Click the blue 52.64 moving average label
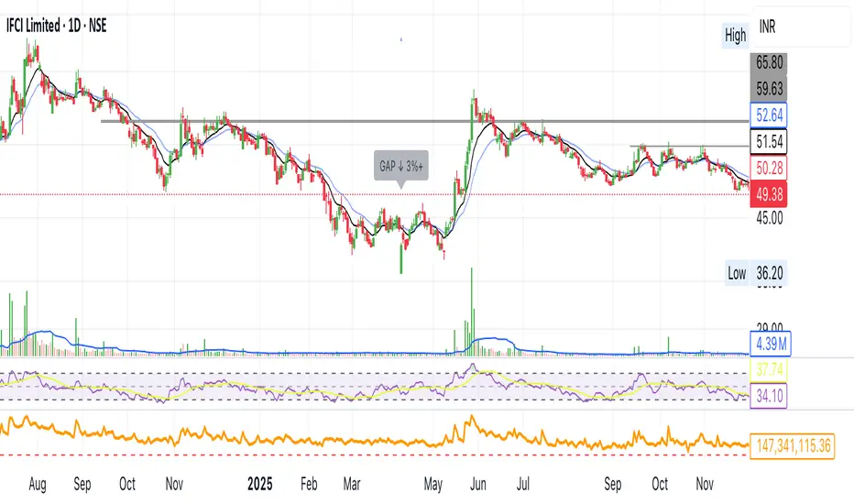Image resolution: width=854 pixels, height=504 pixels. tap(769, 115)
